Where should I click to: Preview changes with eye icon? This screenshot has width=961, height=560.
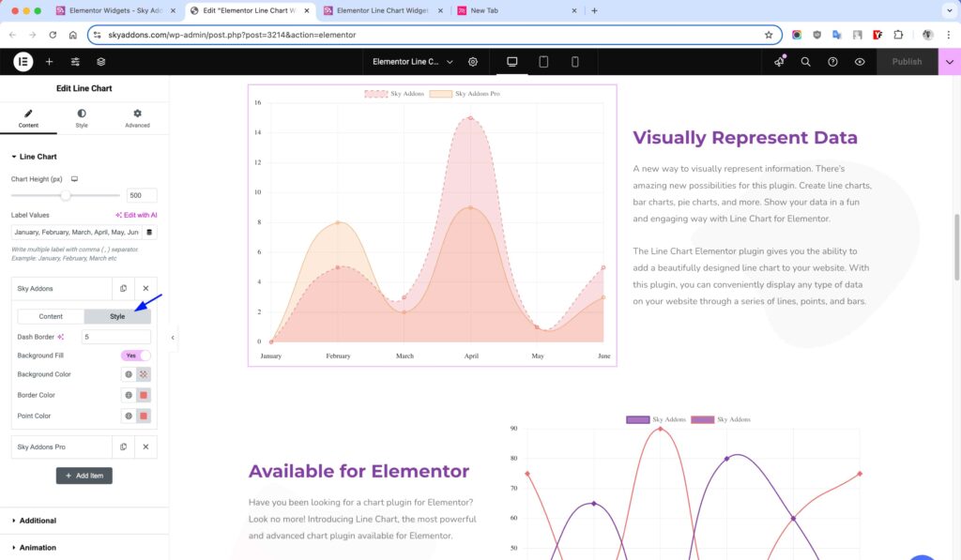pos(860,62)
